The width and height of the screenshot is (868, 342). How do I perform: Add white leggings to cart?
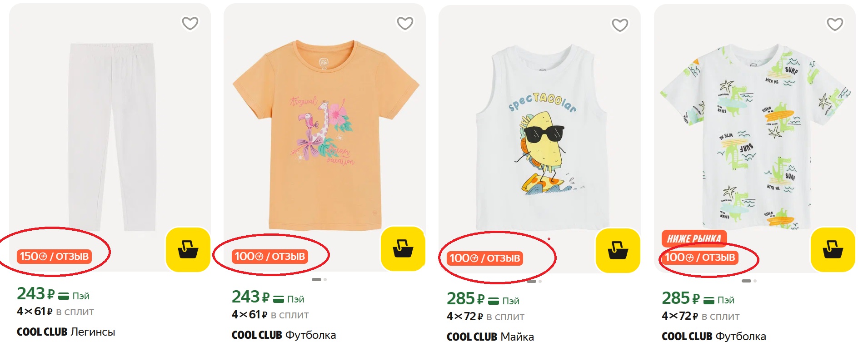coord(188,249)
